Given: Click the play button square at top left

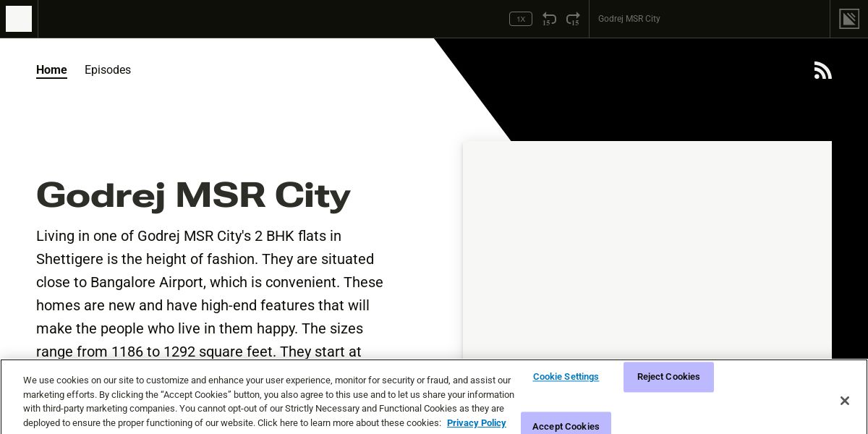Looking at the screenshot, I should 19,19.
